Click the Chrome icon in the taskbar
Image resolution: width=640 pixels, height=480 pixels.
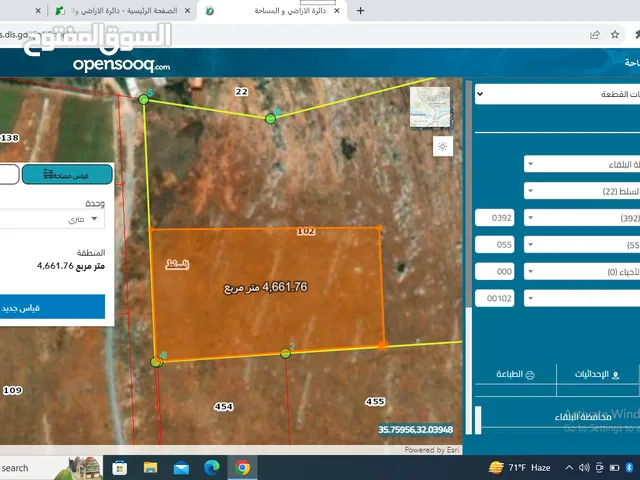pyautogui.click(x=242, y=467)
